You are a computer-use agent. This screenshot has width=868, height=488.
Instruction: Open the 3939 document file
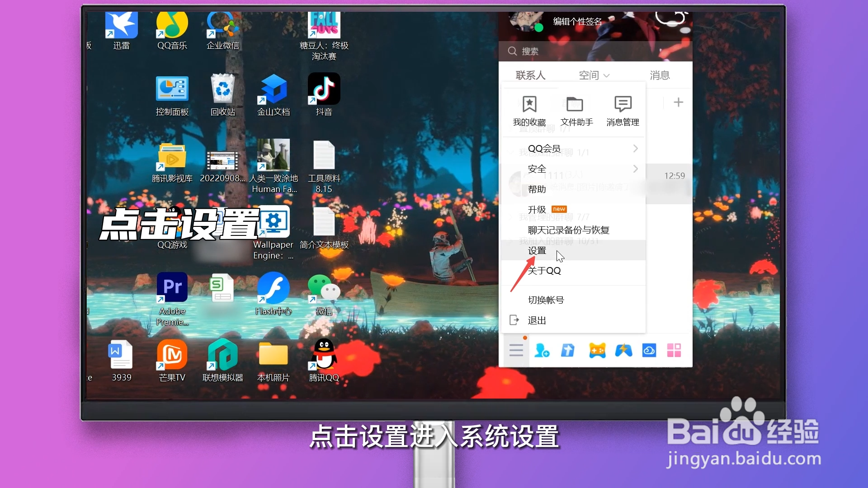click(x=121, y=361)
